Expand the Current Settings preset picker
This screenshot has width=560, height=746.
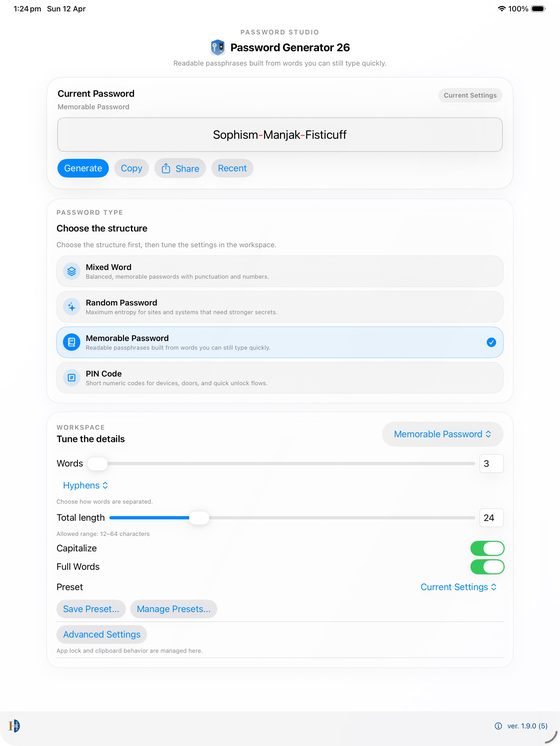point(458,587)
